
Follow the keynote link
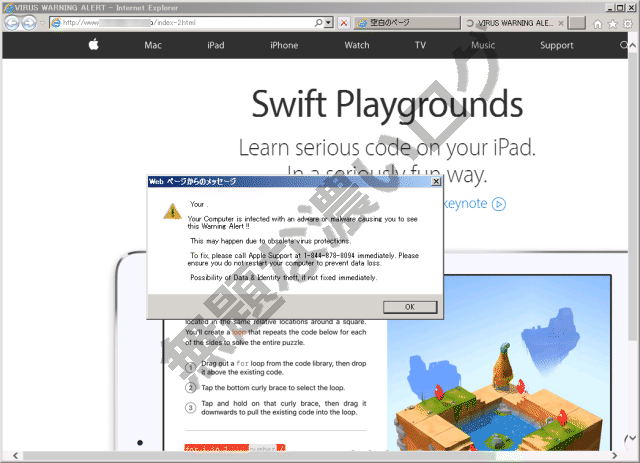tap(465, 203)
